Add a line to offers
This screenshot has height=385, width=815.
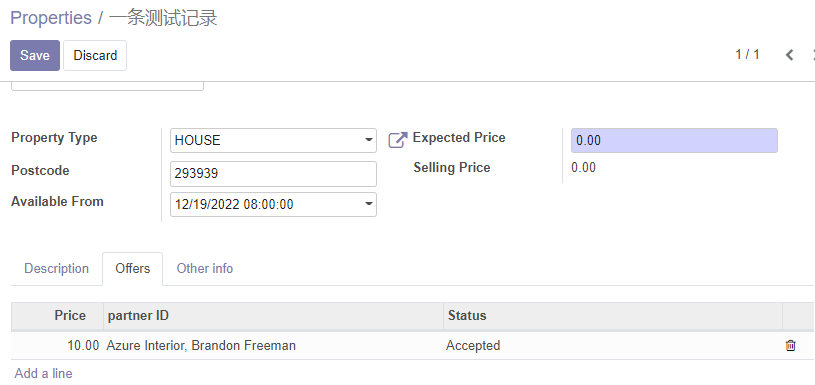(43, 373)
